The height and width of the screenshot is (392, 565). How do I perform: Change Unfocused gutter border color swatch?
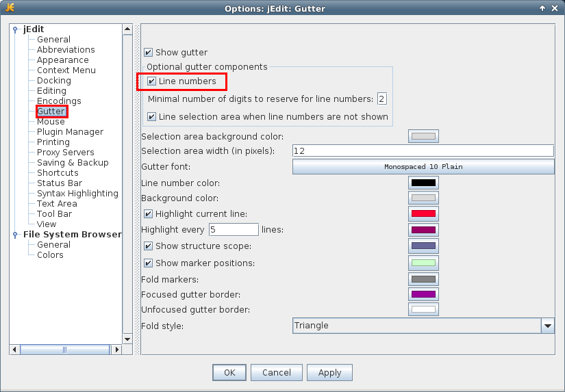[x=423, y=309]
